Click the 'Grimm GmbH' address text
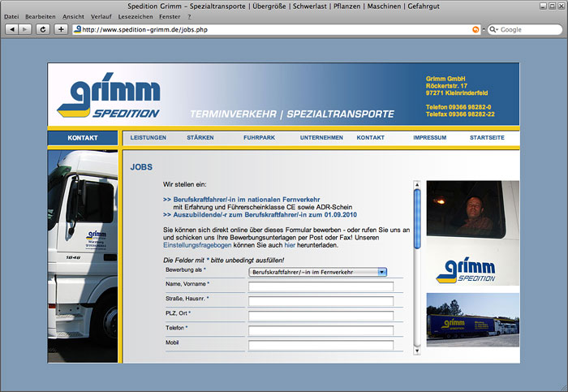 pos(445,79)
